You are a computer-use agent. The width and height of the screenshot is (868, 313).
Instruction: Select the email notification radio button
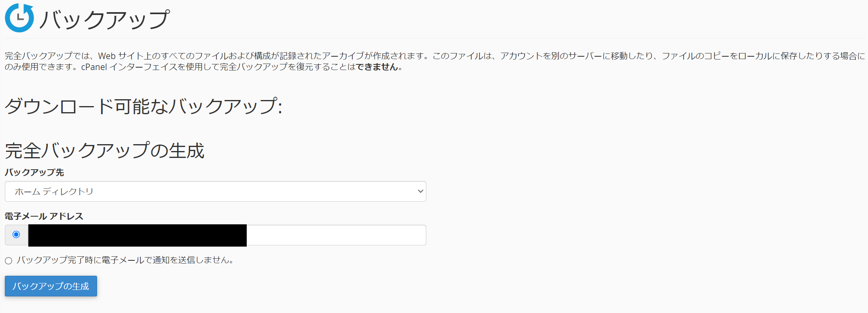pos(15,234)
